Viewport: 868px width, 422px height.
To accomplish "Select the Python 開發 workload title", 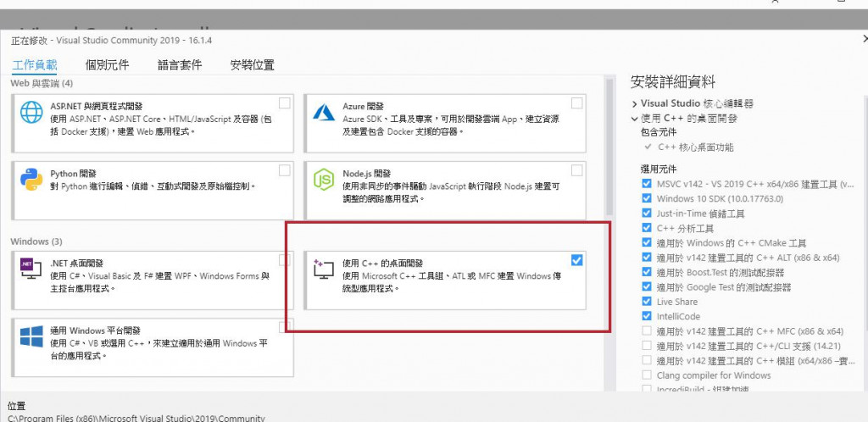I will coord(74,174).
